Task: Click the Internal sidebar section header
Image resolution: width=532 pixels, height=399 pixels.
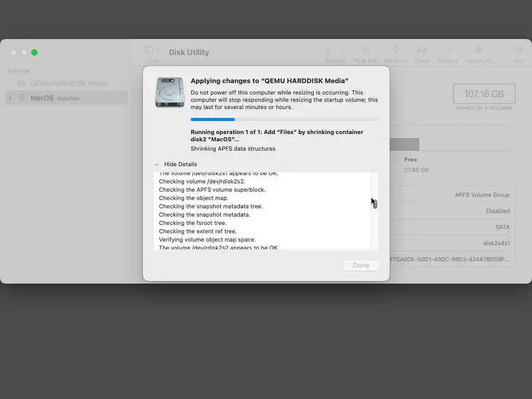Action: (x=19, y=71)
